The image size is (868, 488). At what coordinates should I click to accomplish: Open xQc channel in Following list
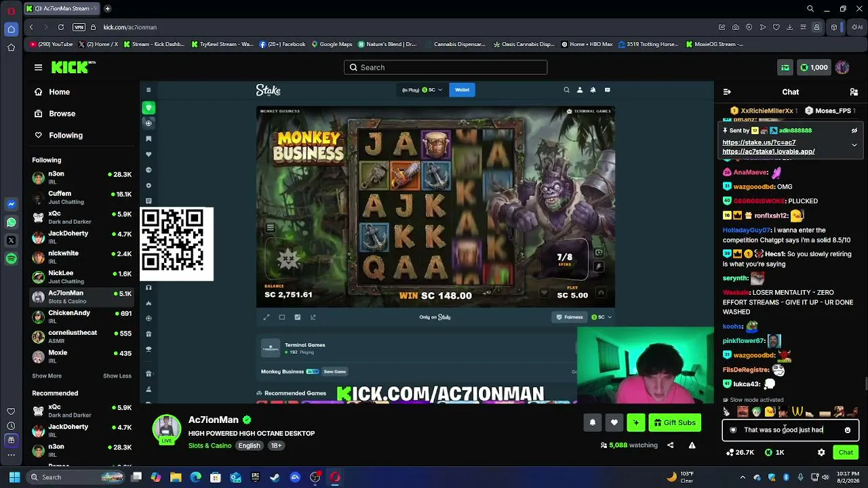pos(82,218)
